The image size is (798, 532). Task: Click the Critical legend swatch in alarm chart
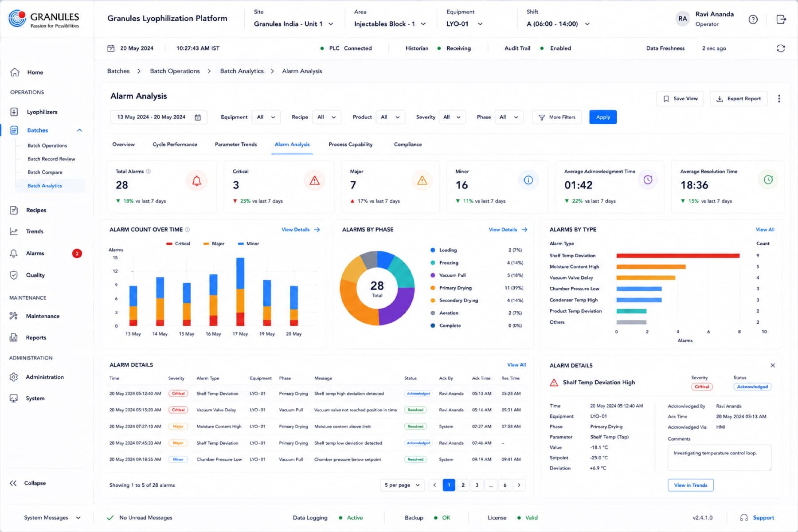pyautogui.click(x=169, y=243)
